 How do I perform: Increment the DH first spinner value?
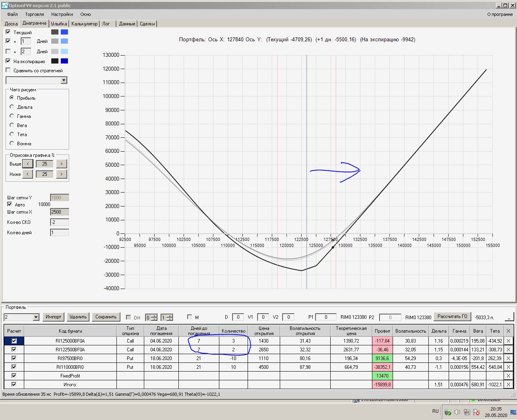click(x=154, y=316)
